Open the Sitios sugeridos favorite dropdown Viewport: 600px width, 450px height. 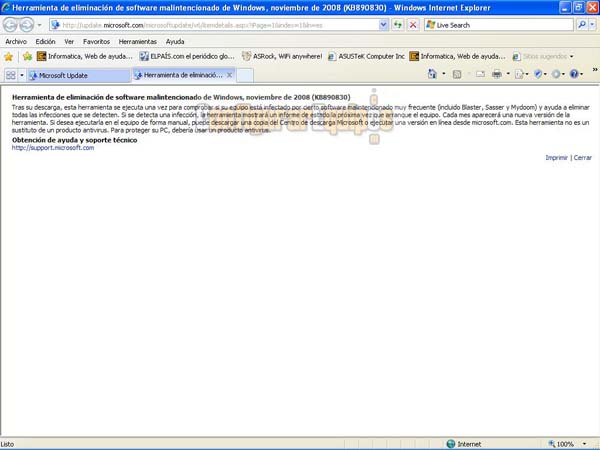[x=543, y=56]
